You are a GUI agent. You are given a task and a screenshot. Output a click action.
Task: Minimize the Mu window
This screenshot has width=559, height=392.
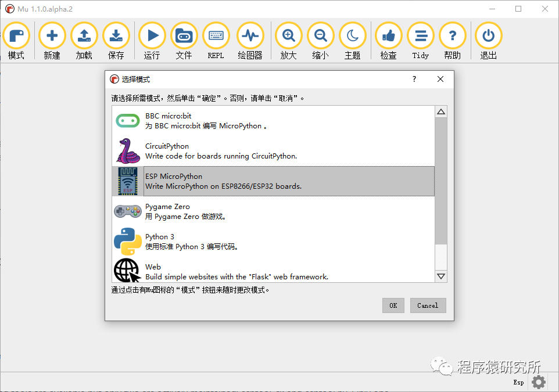pos(492,9)
